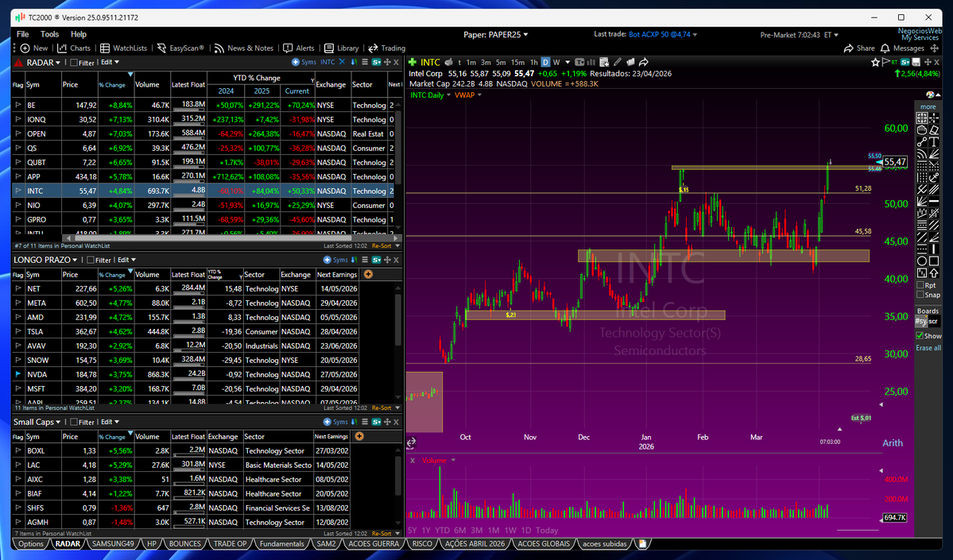Click the green plus add-indicator icon near INTC

412,62
